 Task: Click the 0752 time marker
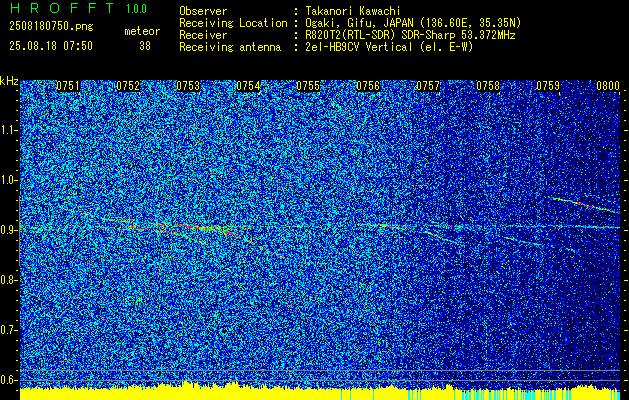tap(128, 86)
